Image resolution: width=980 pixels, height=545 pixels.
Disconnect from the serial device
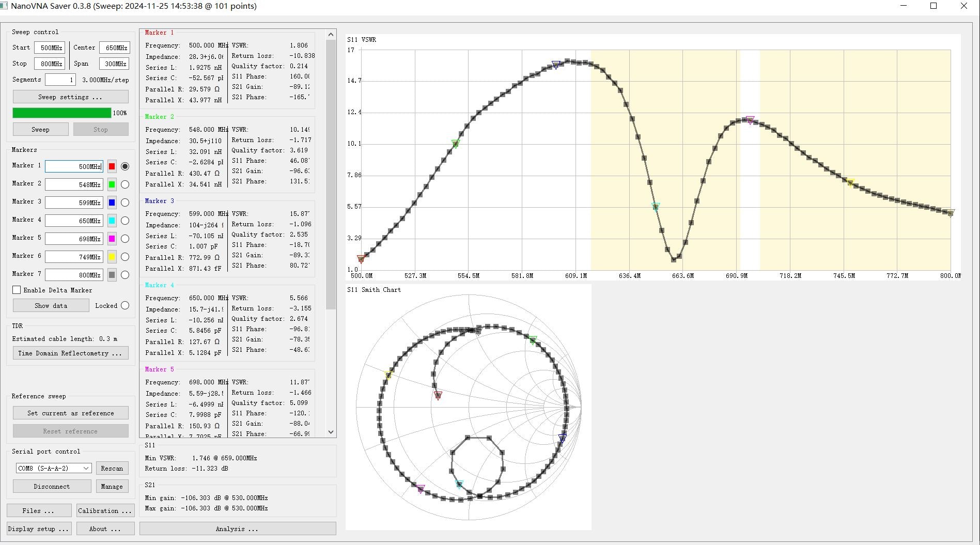pyautogui.click(x=52, y=486)
